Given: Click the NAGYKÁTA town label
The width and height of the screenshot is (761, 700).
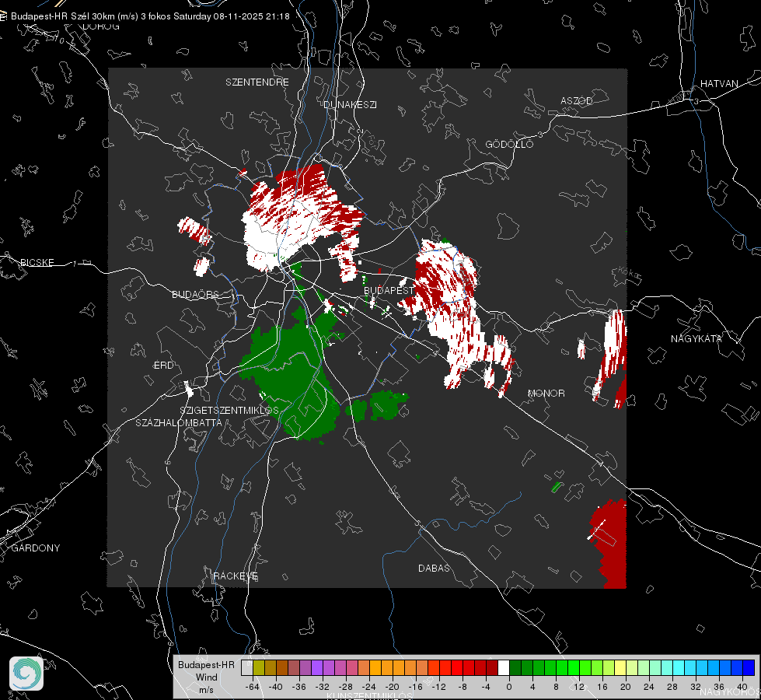Looking at the screenshot, I should coord(696,338).
